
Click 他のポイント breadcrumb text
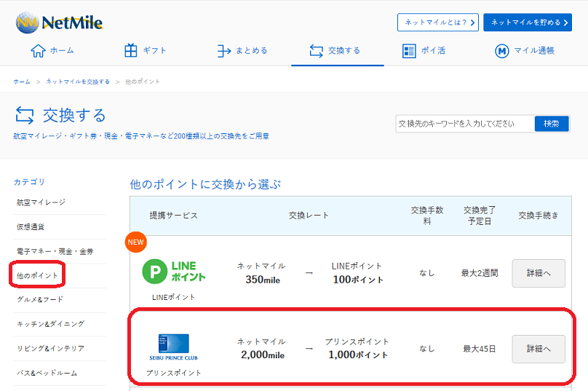click(x=143, y=82)
